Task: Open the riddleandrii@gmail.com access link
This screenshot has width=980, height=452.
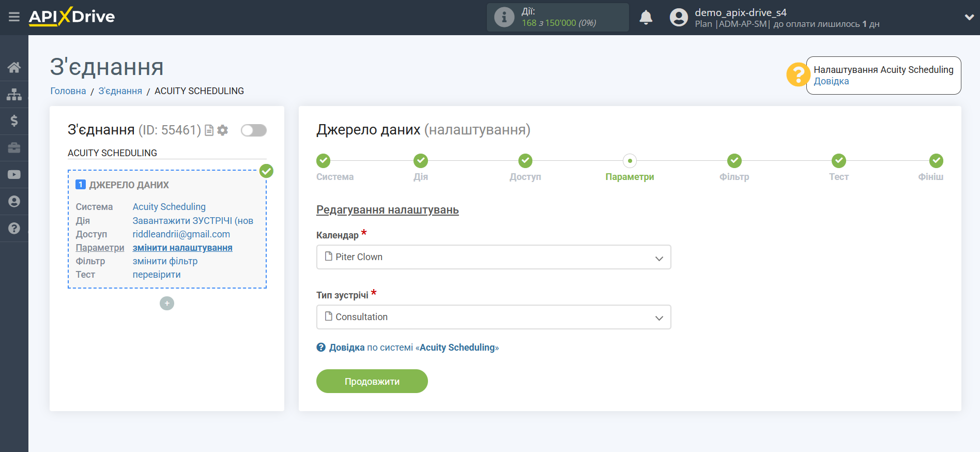Action: click(181, 234)
